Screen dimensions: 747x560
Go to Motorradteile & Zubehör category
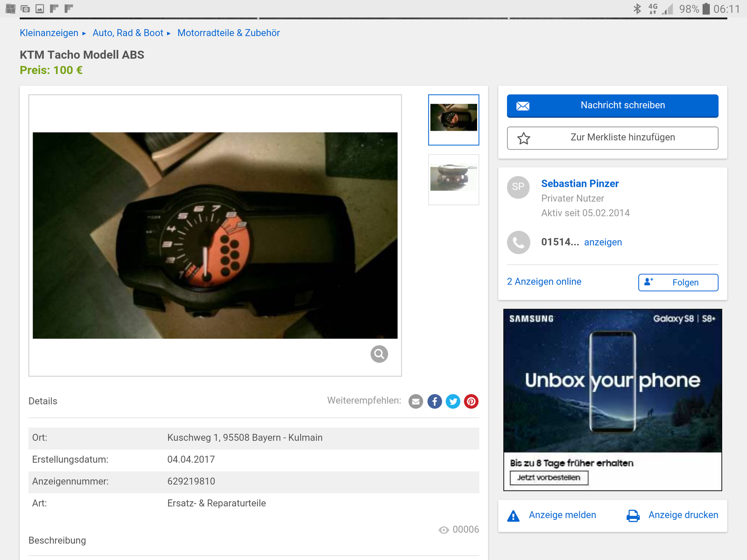point(228,33)
